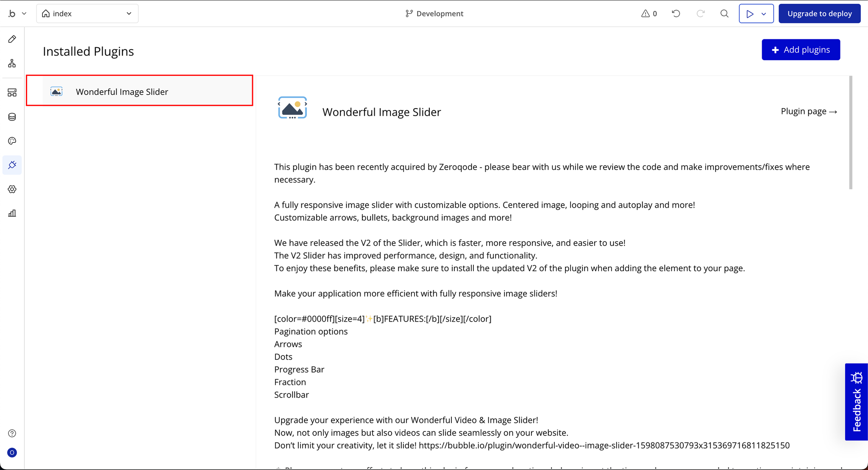The width and height of the screenshot is (868, 470).
Task: Open the Settings gear icon
Action: point(12,189)
